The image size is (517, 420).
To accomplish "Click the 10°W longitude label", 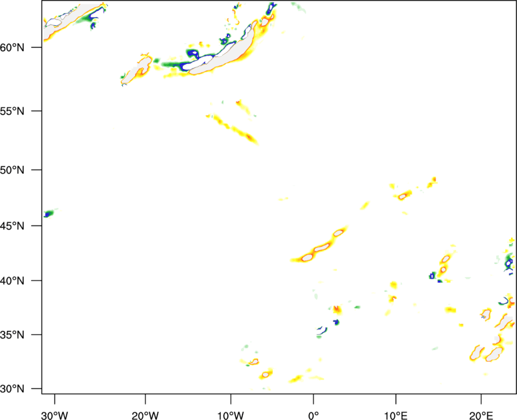I will (x=231, y=415).
